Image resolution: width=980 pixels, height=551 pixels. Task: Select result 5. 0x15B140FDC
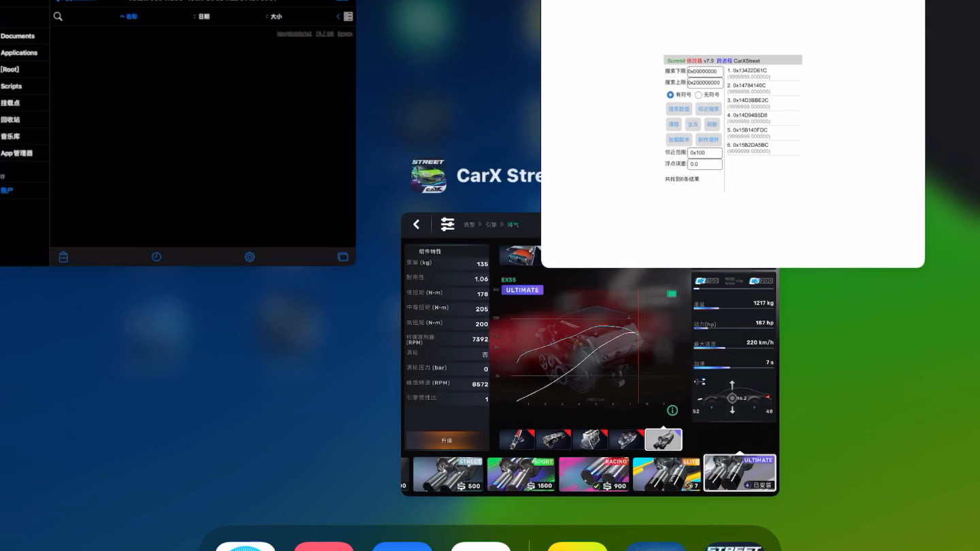(763, 133)
